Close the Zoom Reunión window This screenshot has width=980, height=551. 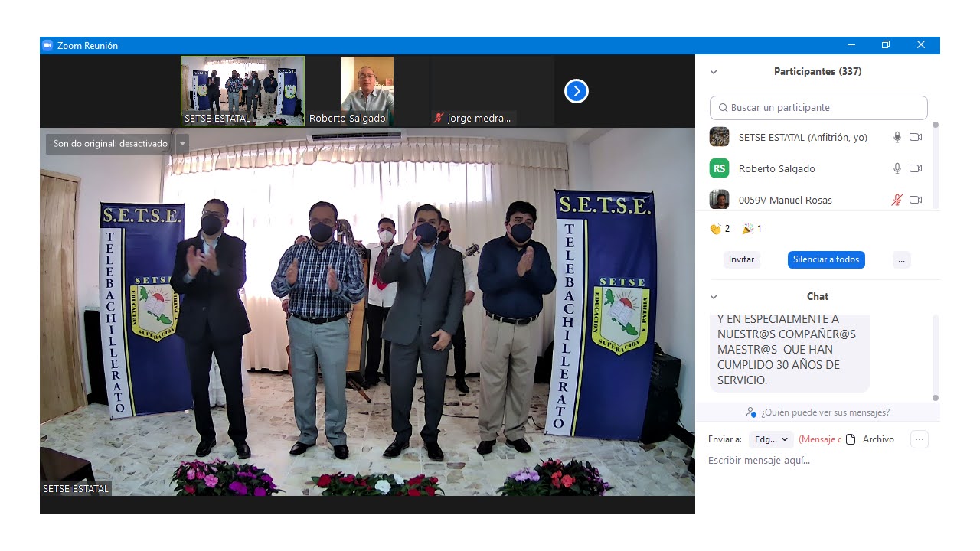[x=921, y=45]
